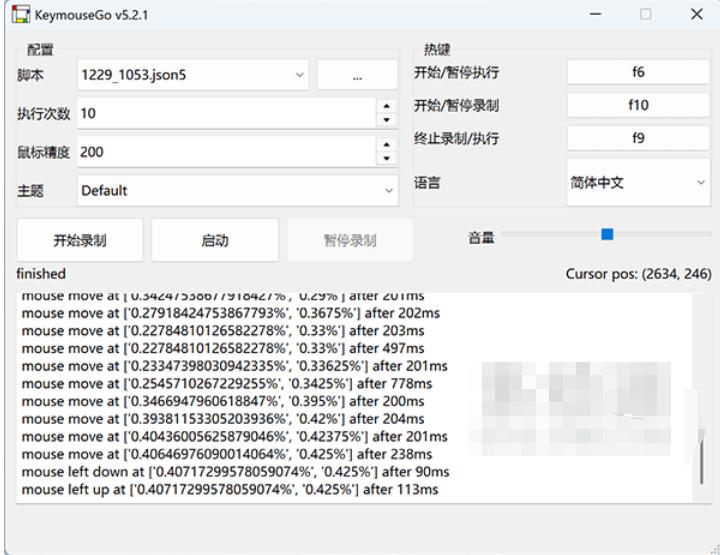Close the KeymouseGo window
The width and height of the screenshot is (720, 555).
pos(697,14)
